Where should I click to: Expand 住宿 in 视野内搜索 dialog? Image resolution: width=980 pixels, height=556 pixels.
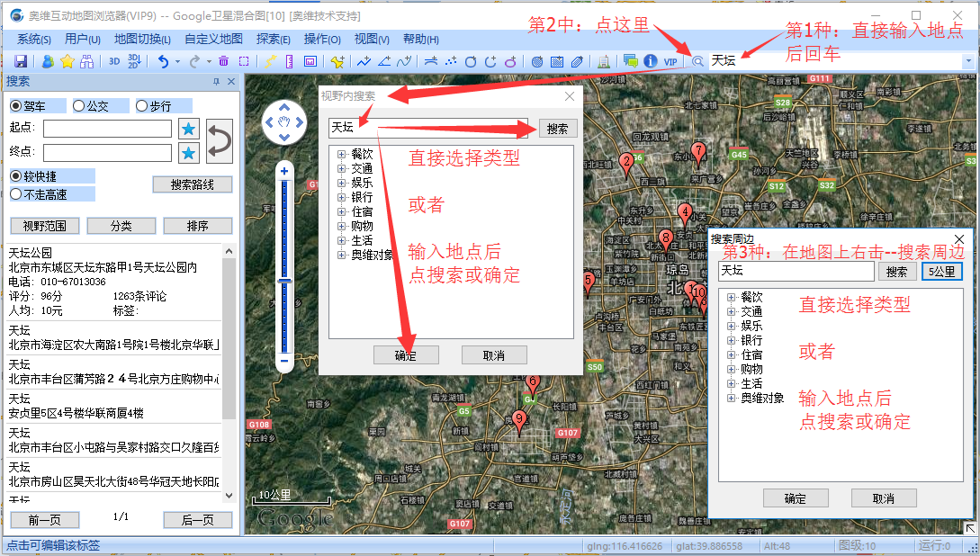pyautogui.click(x=341, y=211)
